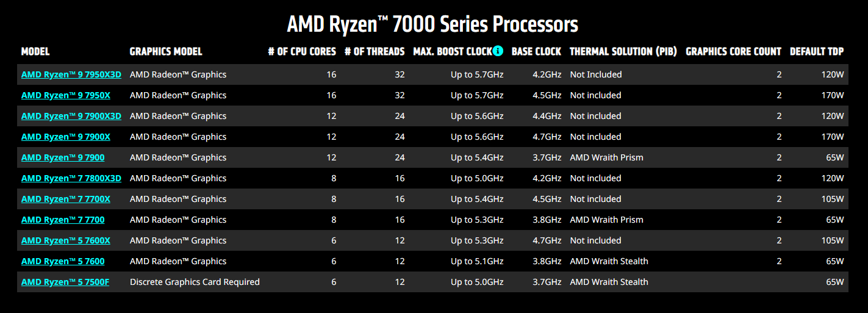Click the Thermal Solution (PIB) header
This screenshot has height=313, width=868.
click(623, 51)
